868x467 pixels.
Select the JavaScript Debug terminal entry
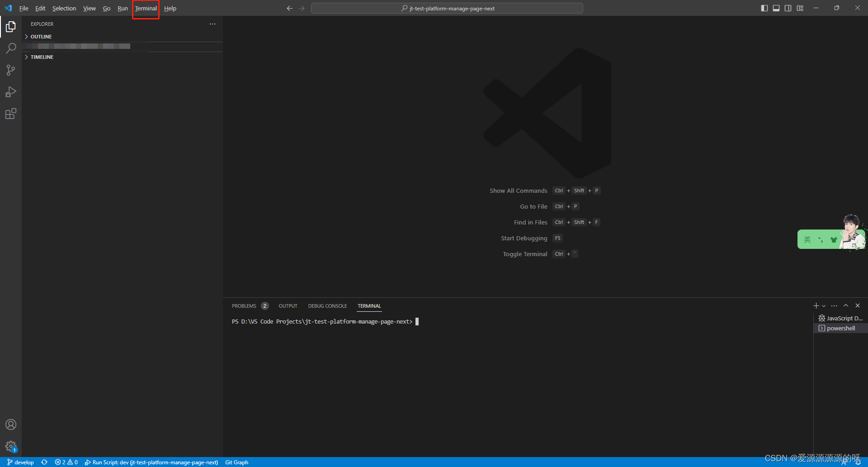(840, 318)
